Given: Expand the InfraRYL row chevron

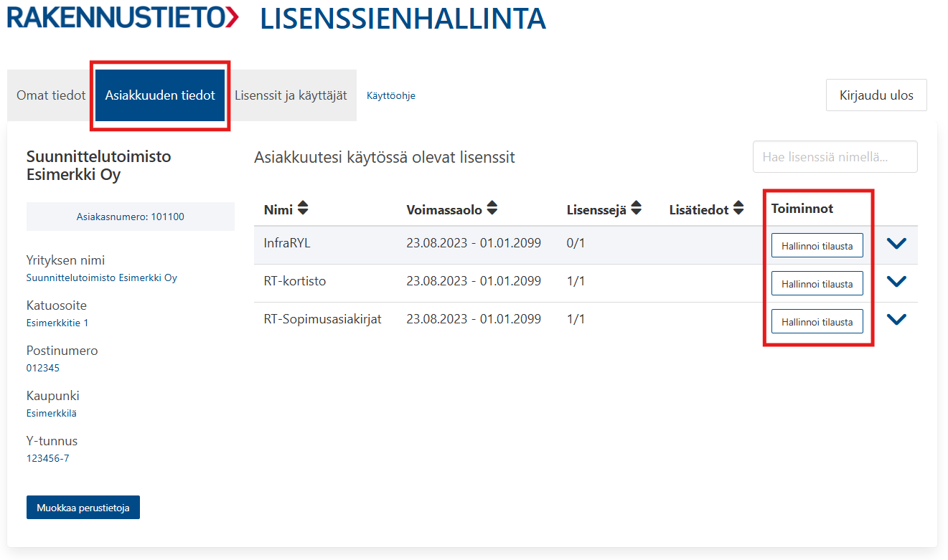Looking at the screenshot, I should tap(896, 244).
